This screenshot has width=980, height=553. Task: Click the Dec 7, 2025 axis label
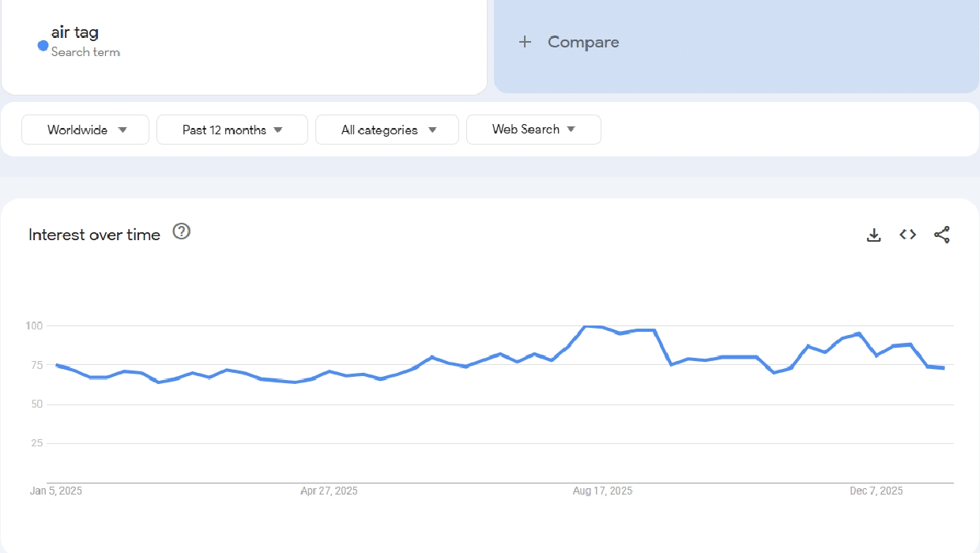click(x=876, y=491)
